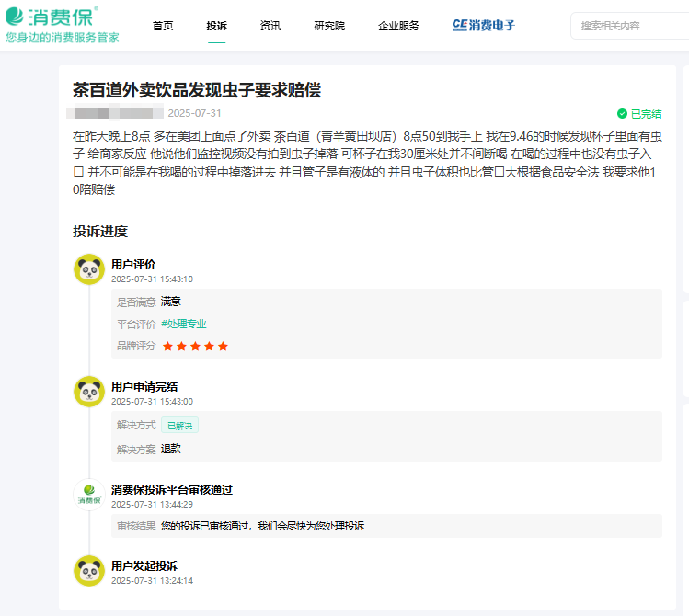This screenshot has width=689, height=616.
Task: Open the 研究院 nav item
Action: coord(329,26)
